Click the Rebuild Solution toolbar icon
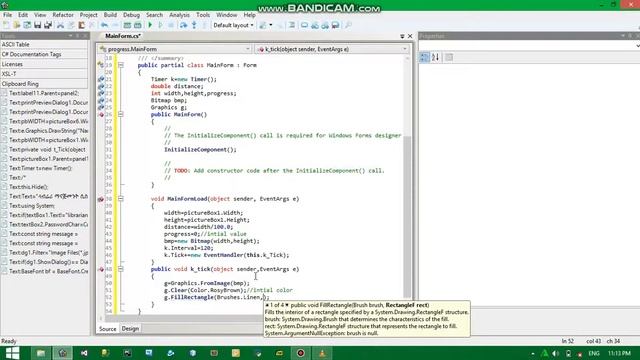Viewport: 640px width, 360px height. (138, 25)
